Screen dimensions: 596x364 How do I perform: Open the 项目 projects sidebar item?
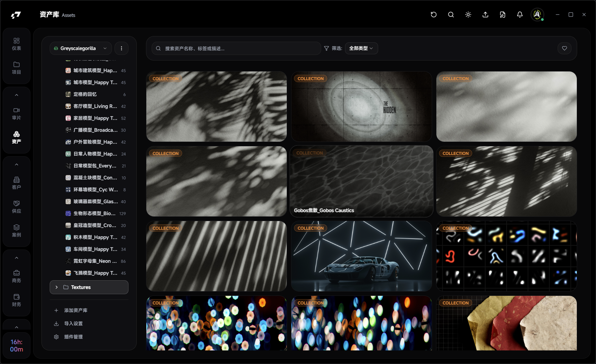(16, 68)
